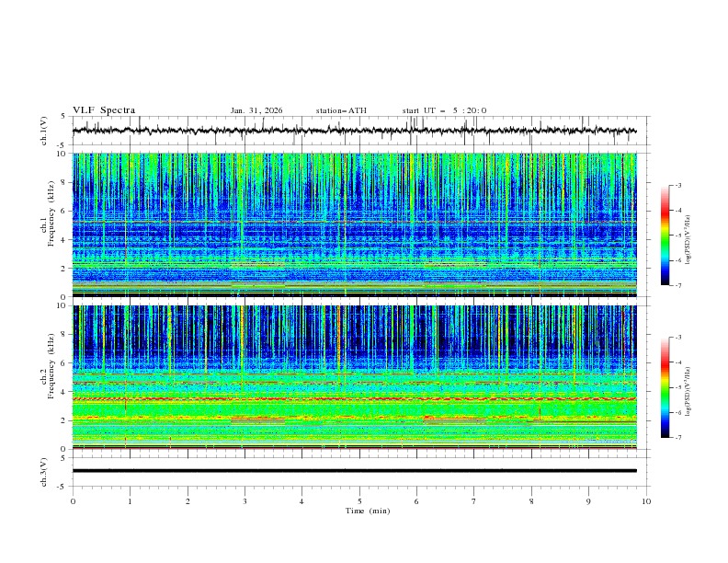728x563 pixels.
Task: Click the "-3" label on ch.1 color bar
Action: (x=678, y=185)
